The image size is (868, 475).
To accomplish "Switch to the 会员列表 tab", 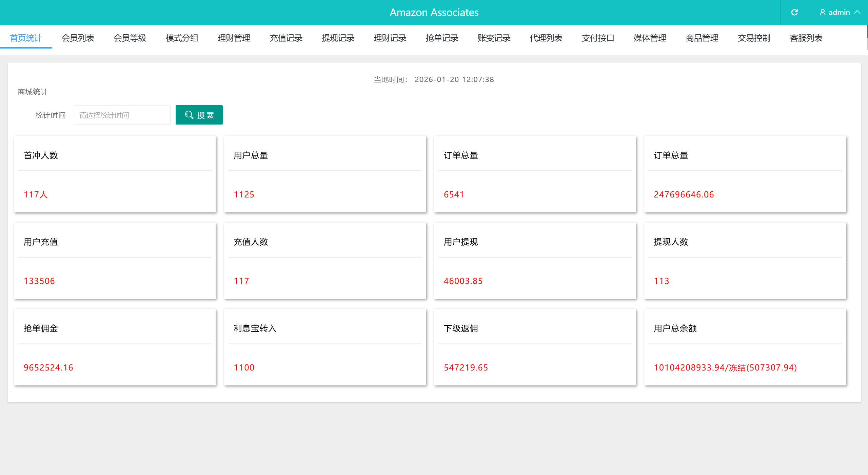I will point(78,38).
